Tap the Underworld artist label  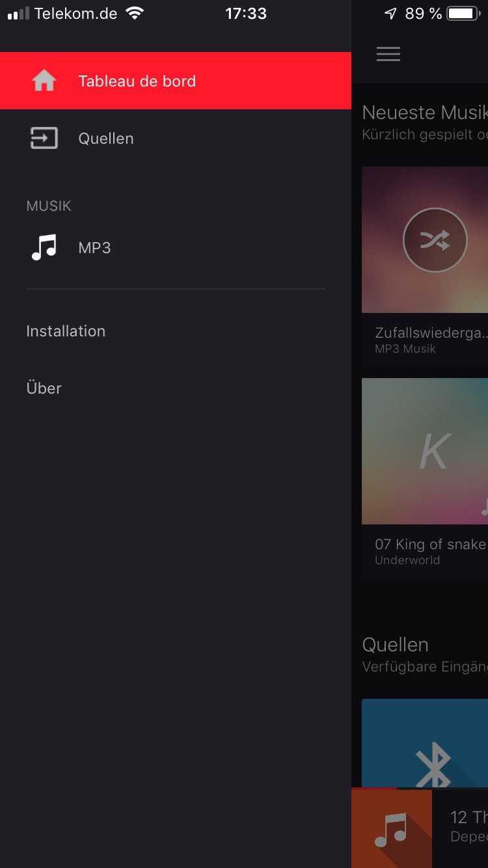pos(407,560)
